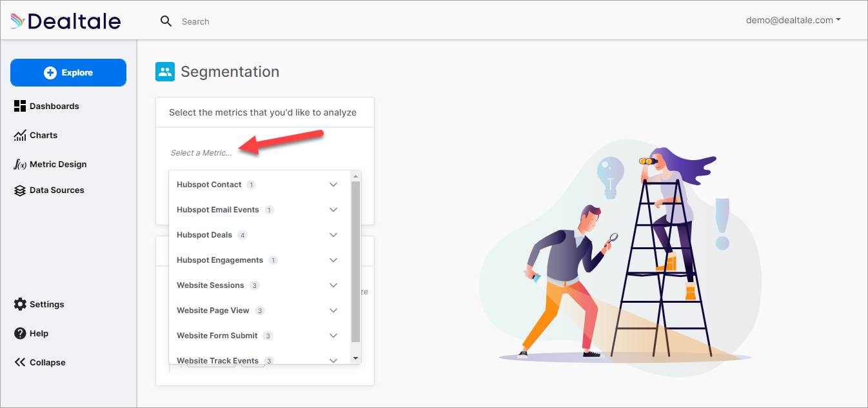Click the Hubspot Contact label
The height and width of the screenshot is (408, 868).
pos(209,185)
